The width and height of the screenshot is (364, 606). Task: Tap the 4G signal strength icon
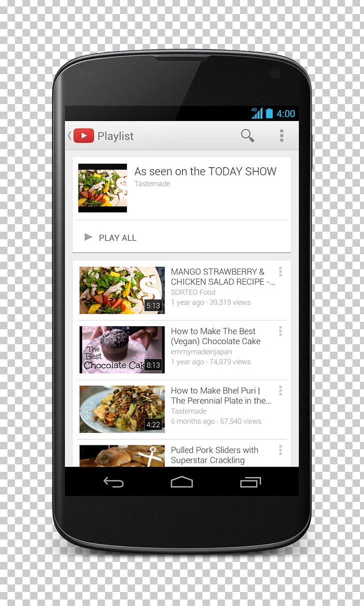[257, 114]
